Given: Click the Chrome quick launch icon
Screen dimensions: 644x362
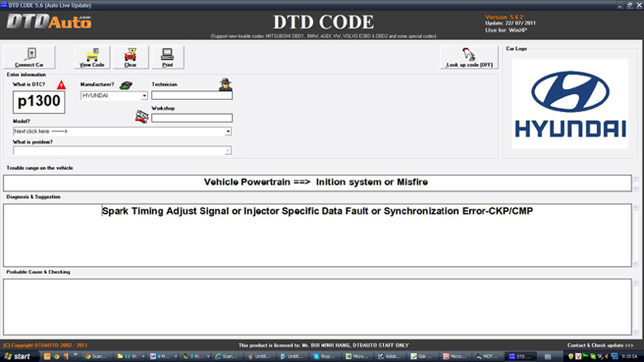Looking at the screenshot, I should tap(56, 356).
